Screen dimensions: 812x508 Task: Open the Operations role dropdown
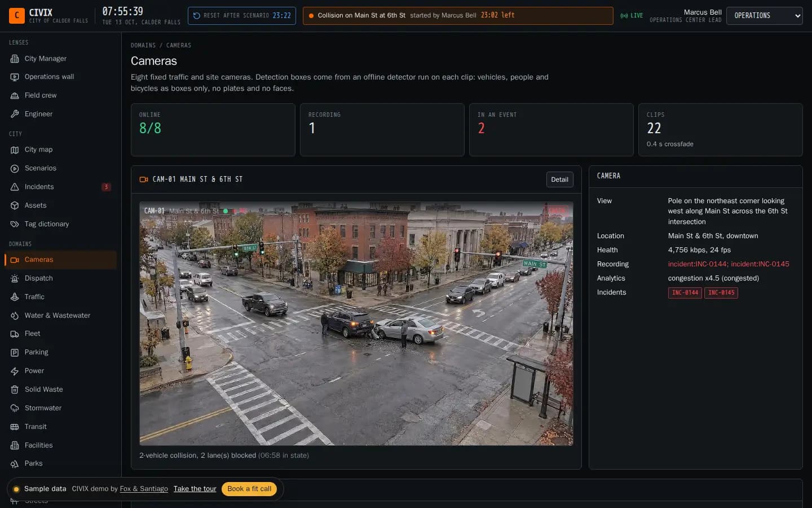764,16
